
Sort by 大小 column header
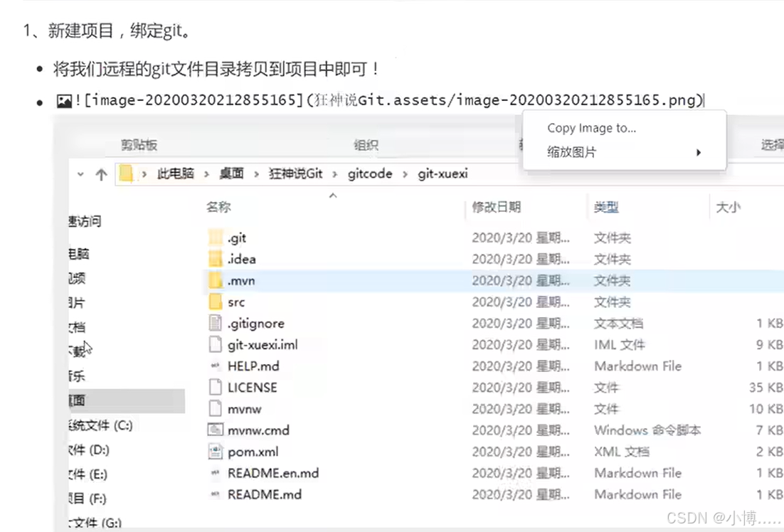728,207
